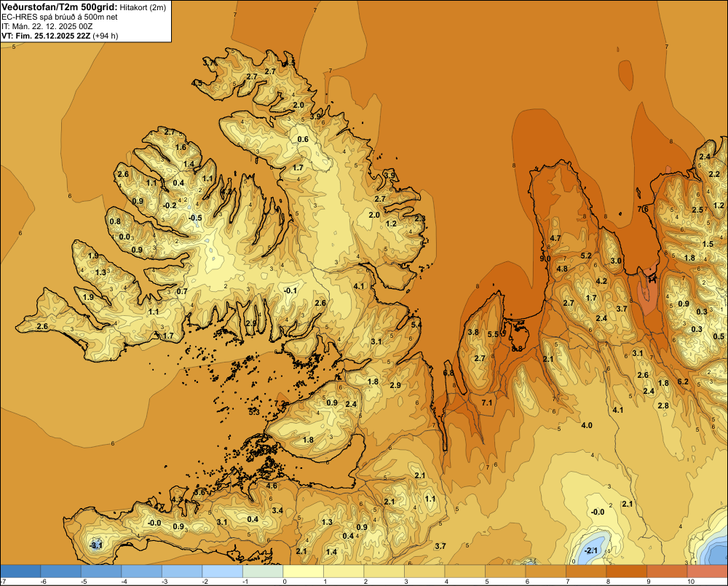Click the '0.6' temperature value
Screen dimensions: 728x586
click(303, 139)
